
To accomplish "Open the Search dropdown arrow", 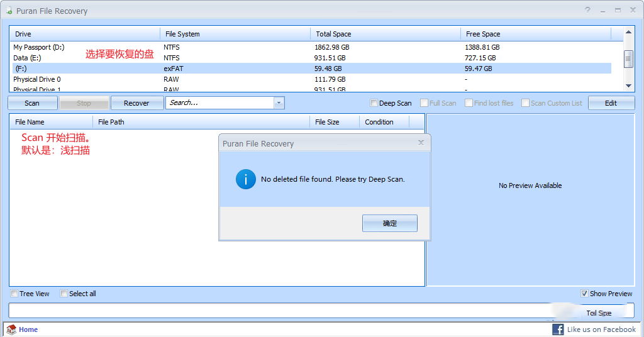I will click(279, 102).
